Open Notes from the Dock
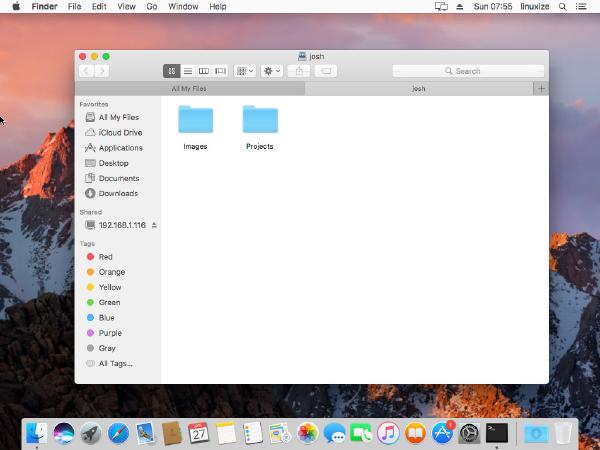This screenshot has height=450, width=600. [226, 433]
